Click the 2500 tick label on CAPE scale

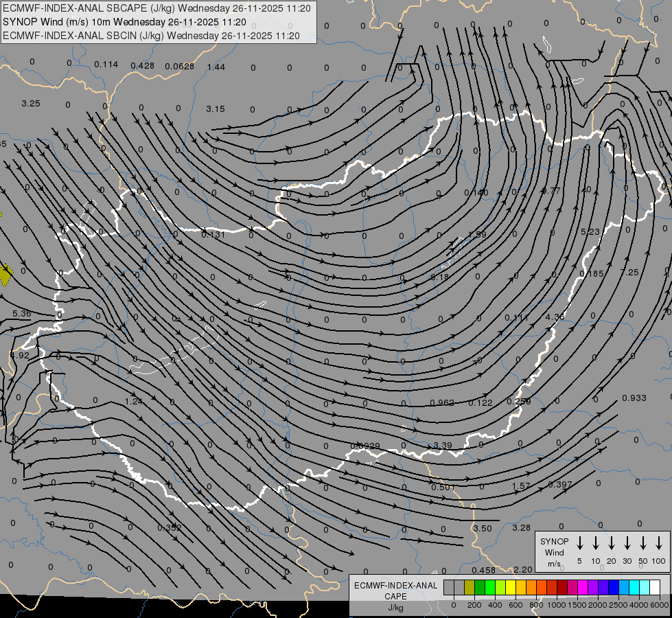click(618, 605)
